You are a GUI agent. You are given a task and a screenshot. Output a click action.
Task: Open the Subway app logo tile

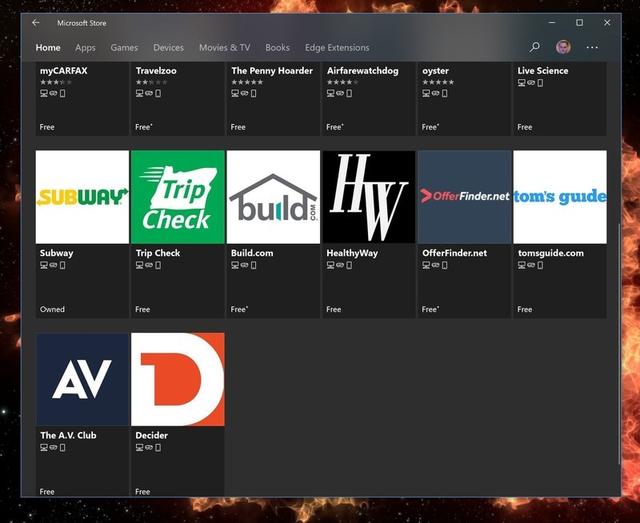pos(82,197)
